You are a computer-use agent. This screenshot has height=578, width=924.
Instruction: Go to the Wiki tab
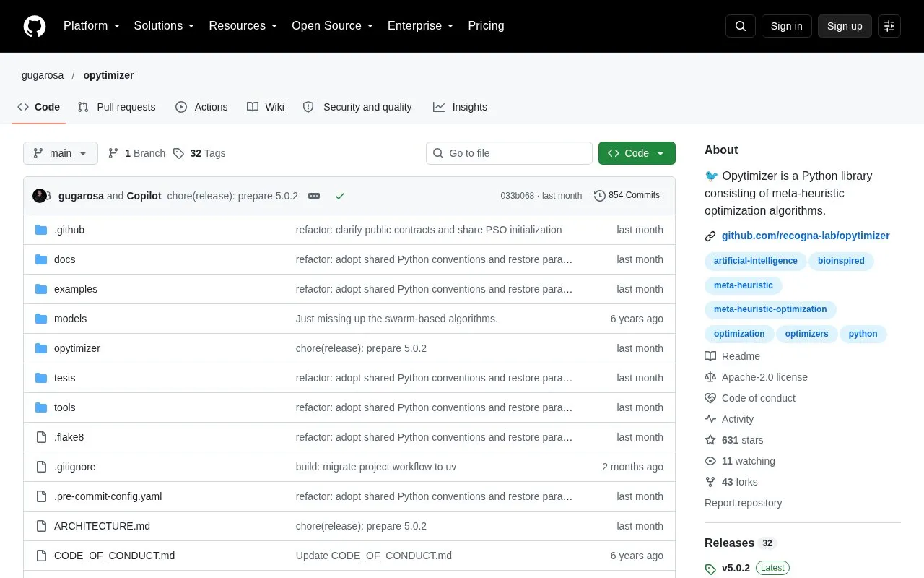click(266, 107)
